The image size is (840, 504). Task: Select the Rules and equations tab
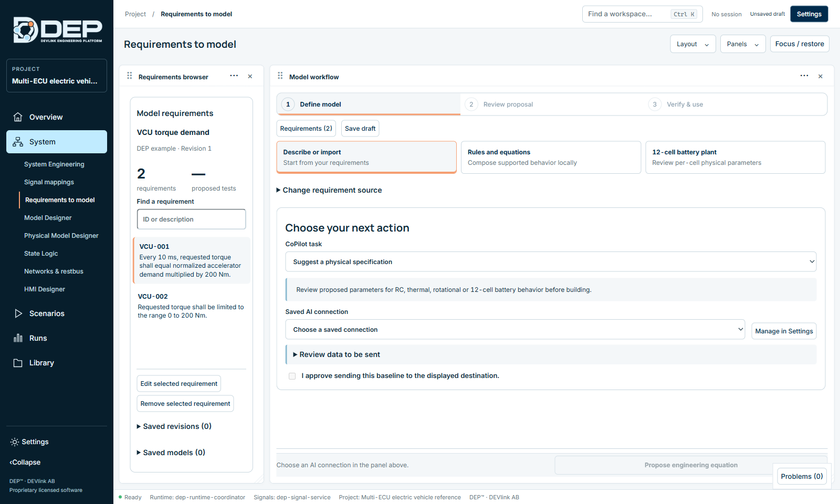[551, 157]
